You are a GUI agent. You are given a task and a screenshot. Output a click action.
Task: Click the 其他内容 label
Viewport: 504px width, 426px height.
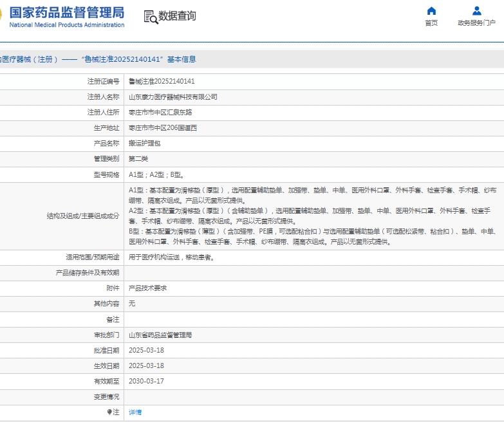click(x=106, y=304)
